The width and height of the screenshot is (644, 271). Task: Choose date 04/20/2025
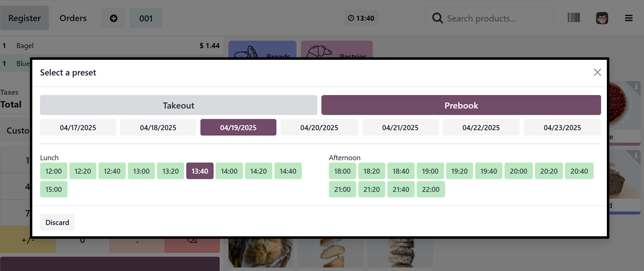[x=319, y=128]
